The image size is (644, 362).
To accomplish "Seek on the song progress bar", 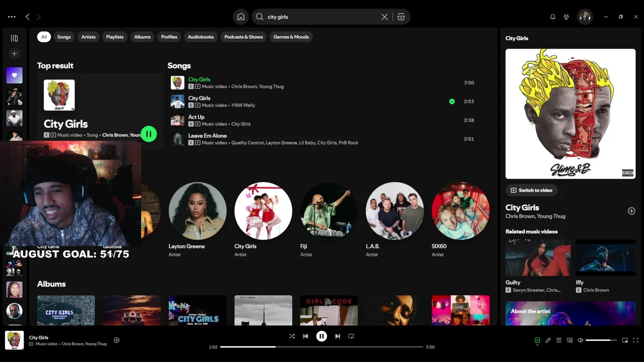I will click(x=321, y=347).
